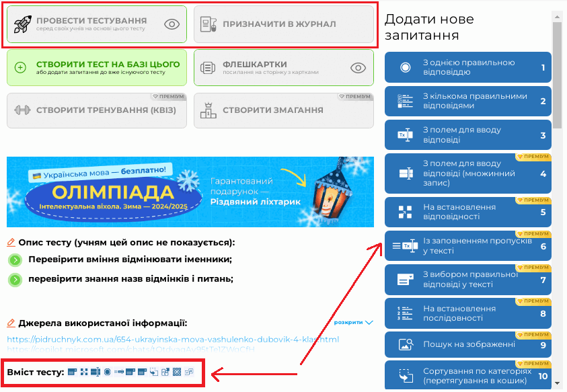Open Призначити в журнал
567x392 pixels.
(284, 24)
